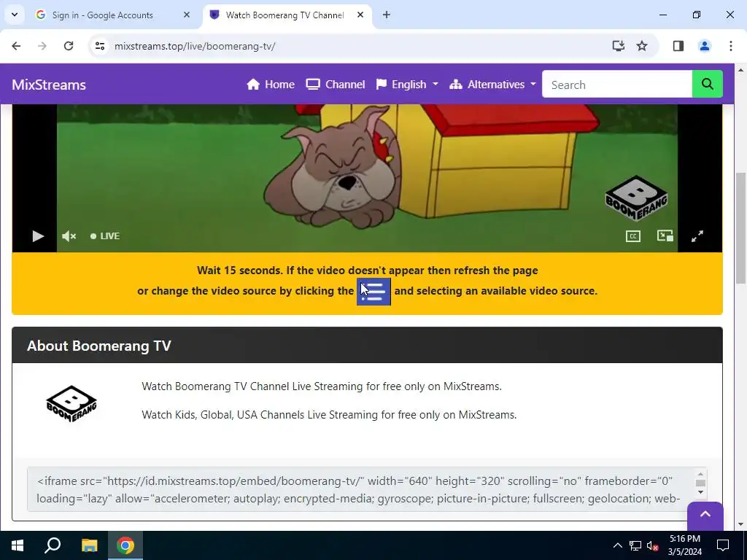The image size is (747, 560).
Task: Open the video source list icon
Action: [373, 292]
